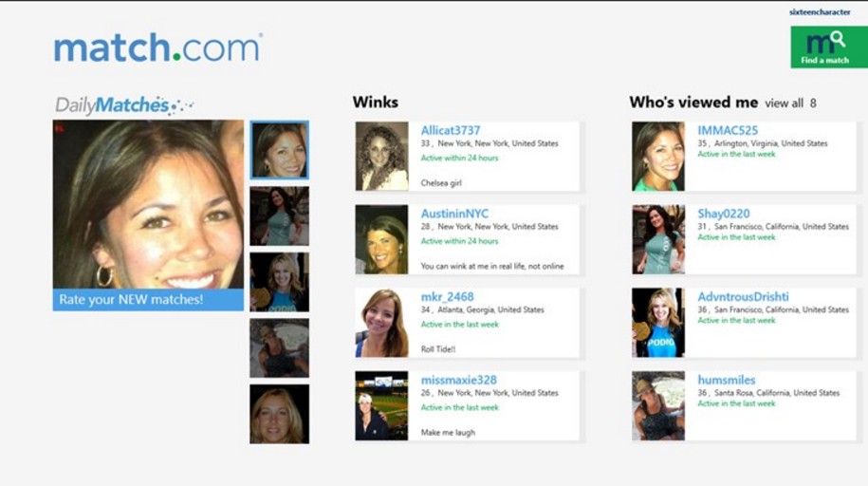Click AdvntrousDrishti's profile photo
This screenshot has height=486, width=868.
click(x=658, y=323)
